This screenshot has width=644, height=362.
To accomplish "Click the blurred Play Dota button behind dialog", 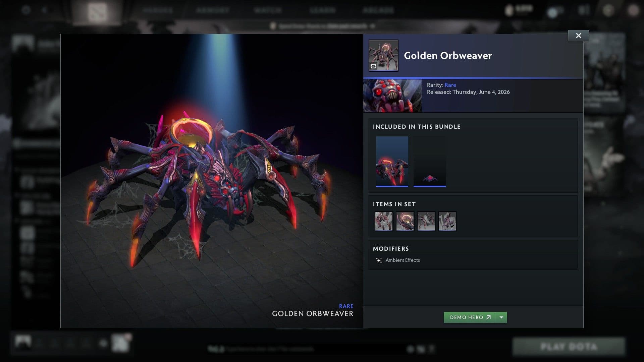I will pyautogui.click(x=569, y=347).
